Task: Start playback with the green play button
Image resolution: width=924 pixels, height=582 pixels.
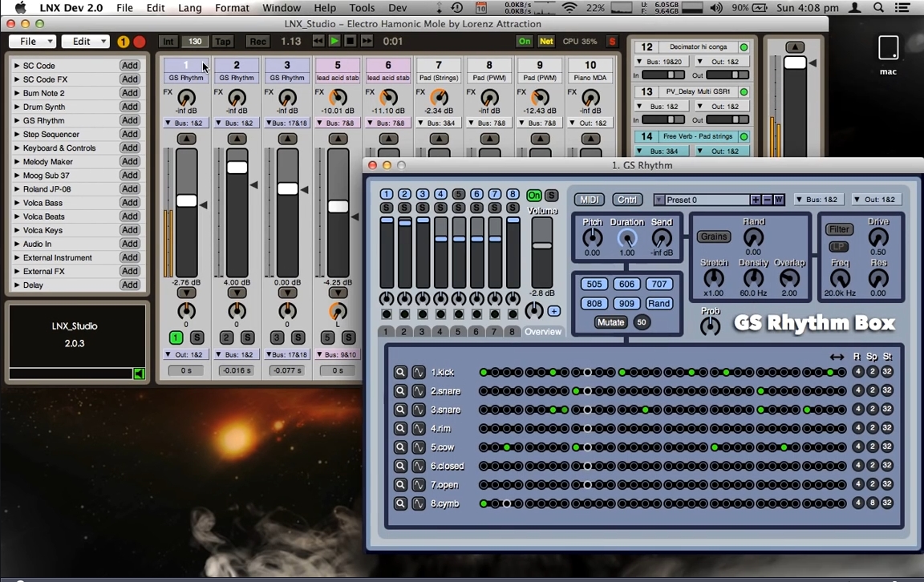Action: tap(334, 41)
